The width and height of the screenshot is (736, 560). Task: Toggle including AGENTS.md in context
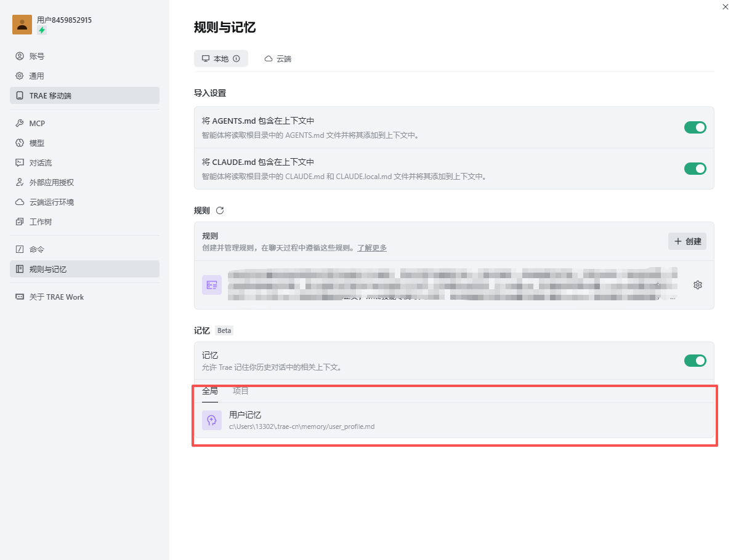tap(695, 127)
